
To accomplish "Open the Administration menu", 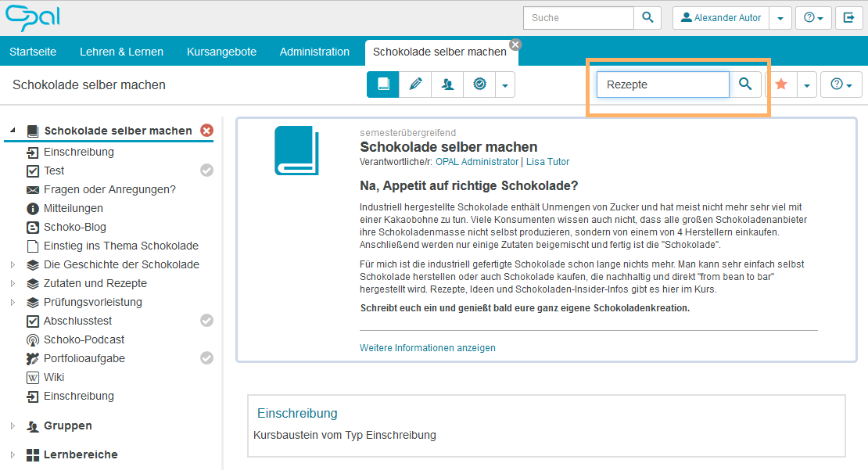I will pyautogui.click(x=314, y=52).
